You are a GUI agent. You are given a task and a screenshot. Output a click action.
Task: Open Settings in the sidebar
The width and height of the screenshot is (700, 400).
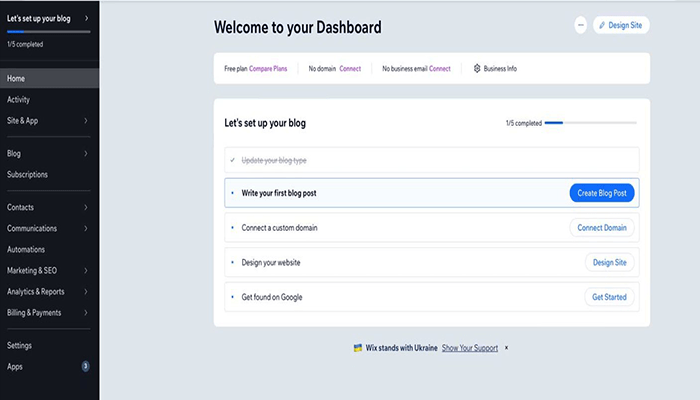pos(19,346)
